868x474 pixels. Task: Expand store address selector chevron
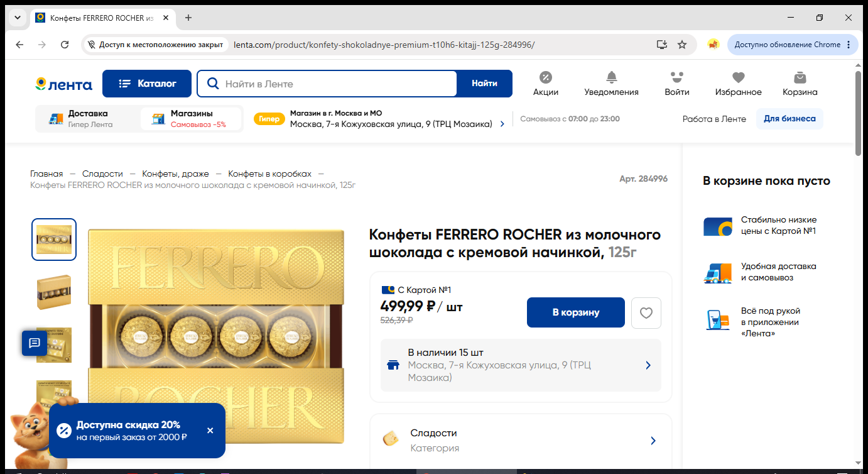[x=502, y=124]
